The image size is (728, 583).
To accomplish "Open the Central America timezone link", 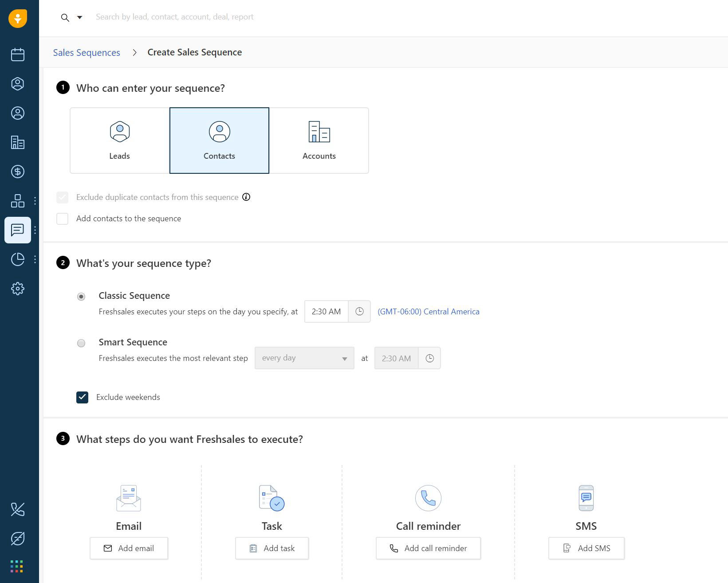I will 428,312.
